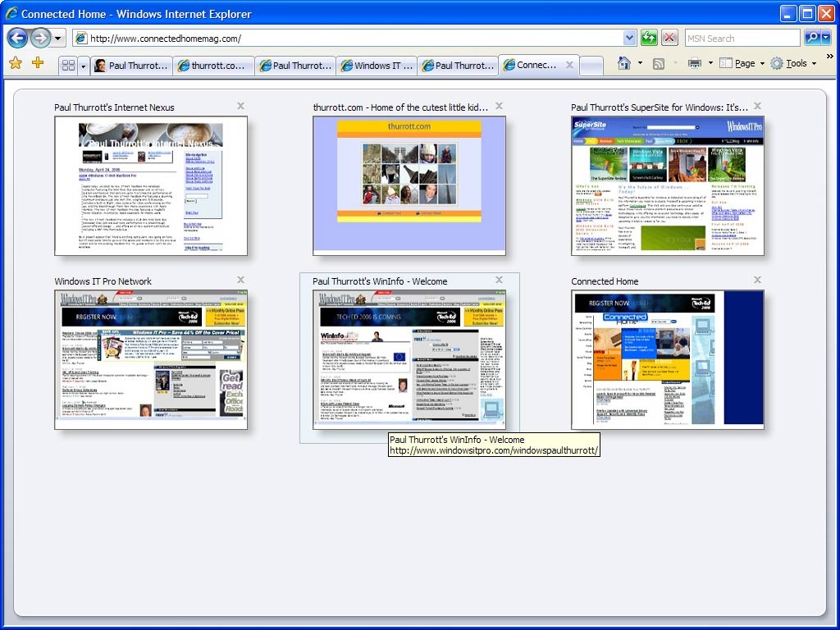Image resolution: width=840 pixels, height=630 pixels.
Task: Click the Back navigation button
Action: pyautogui.click(x=17, y=38)
